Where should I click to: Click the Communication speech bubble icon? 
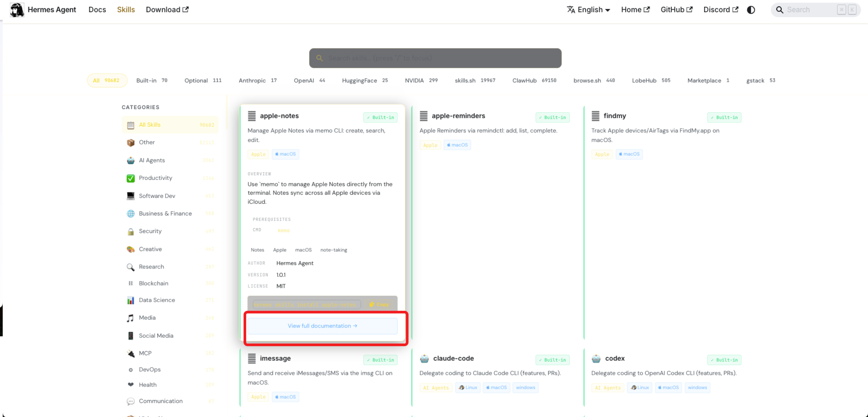pyautogui.click(x=130, y=401)
